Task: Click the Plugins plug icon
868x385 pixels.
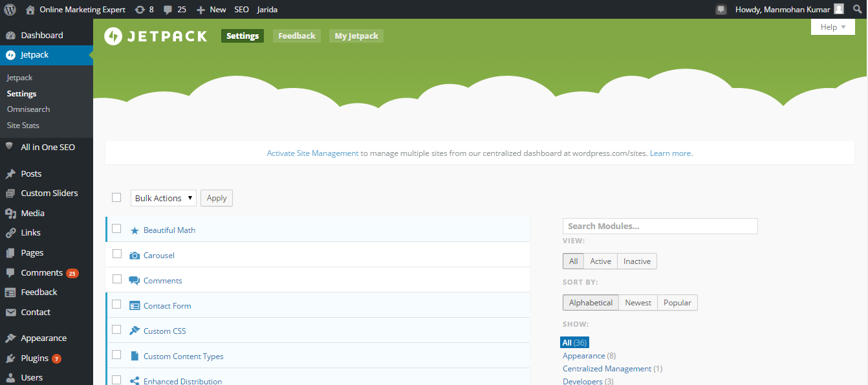Action: click(10, 358)
